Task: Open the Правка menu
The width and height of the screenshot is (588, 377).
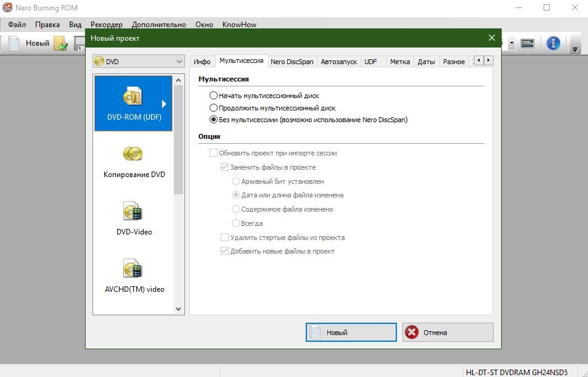Action: coord(47,25)
